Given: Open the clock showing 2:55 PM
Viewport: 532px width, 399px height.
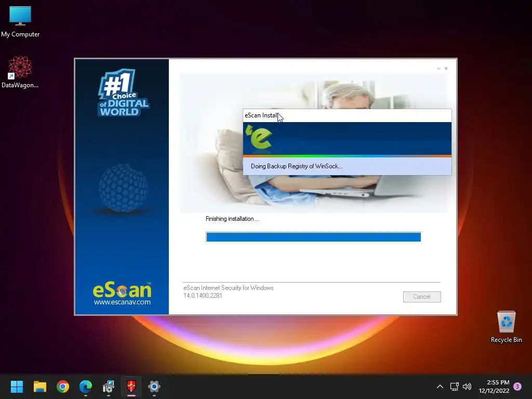Looking at the screenshot, I should 495,387.
